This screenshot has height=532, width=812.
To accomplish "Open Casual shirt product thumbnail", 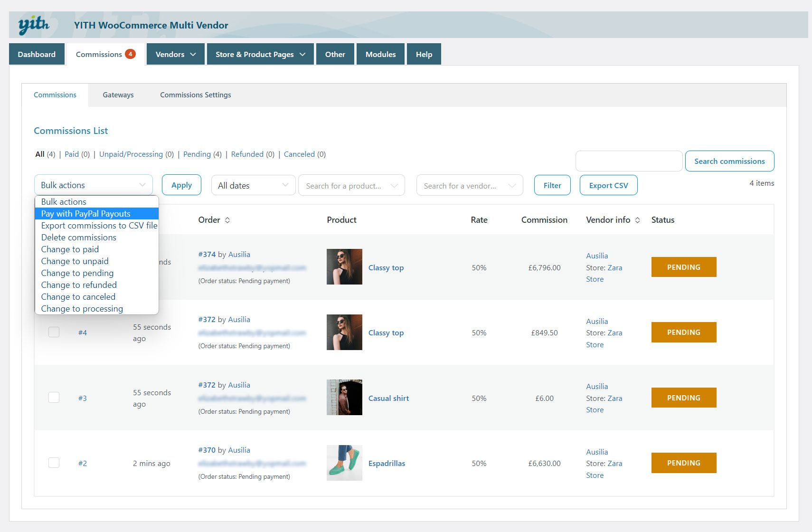I will 344,398.
